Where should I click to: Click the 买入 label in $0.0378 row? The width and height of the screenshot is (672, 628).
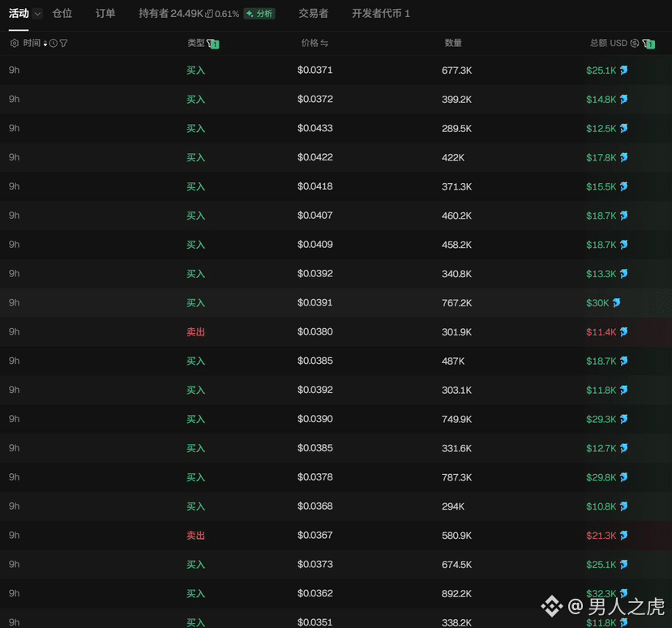(196, 477)
